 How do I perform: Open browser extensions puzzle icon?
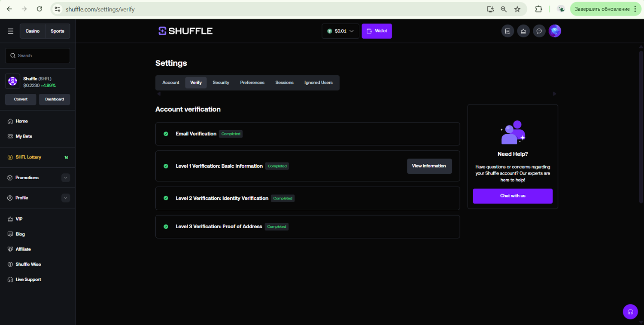538,9
